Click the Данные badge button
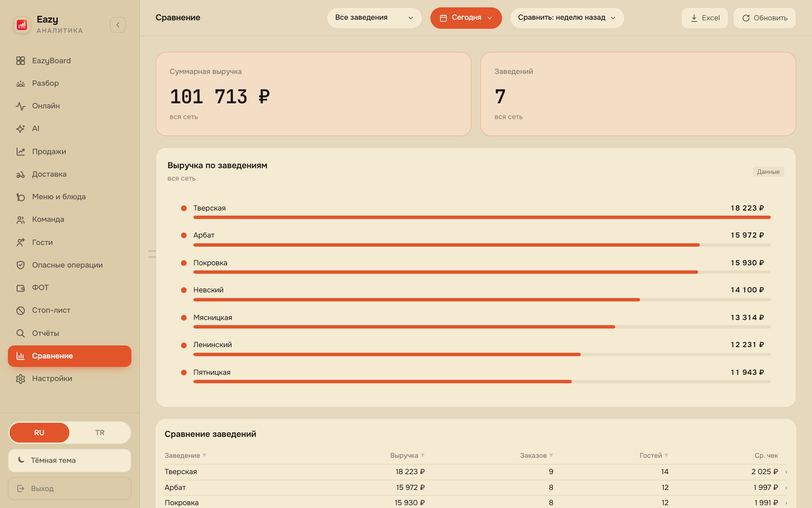The width and height of the screenshot is (812, 508). 768,172
